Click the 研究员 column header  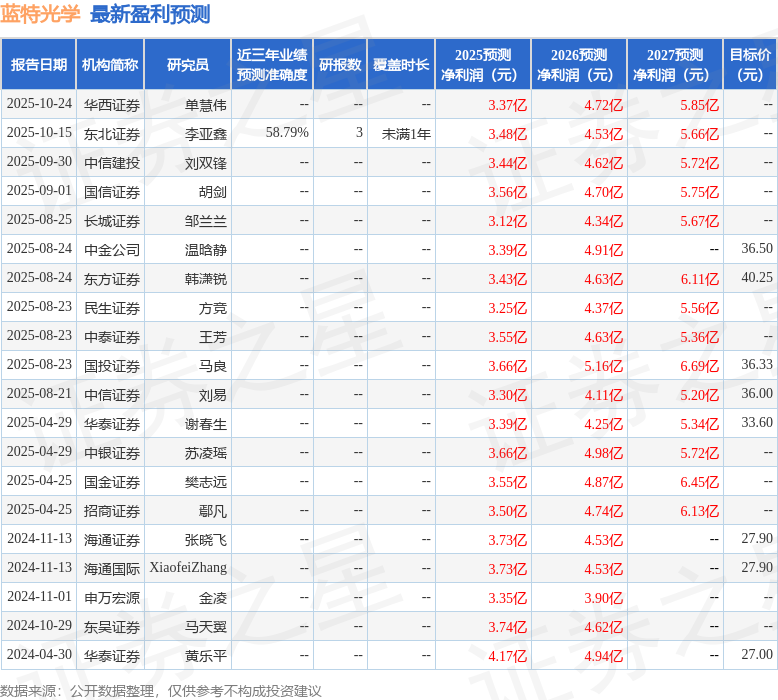click(188, 64)
